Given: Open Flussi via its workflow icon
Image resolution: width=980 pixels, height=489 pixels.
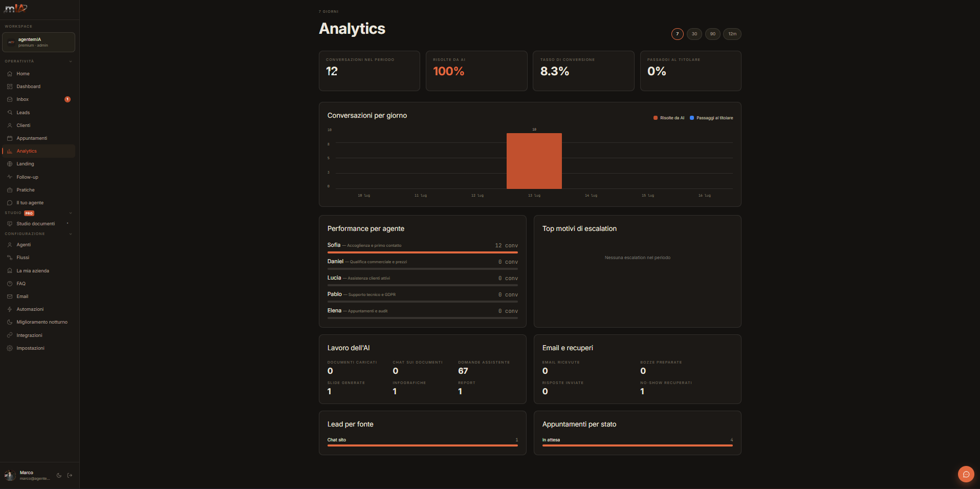Looking at the screenshot, I should coord(10,258).
